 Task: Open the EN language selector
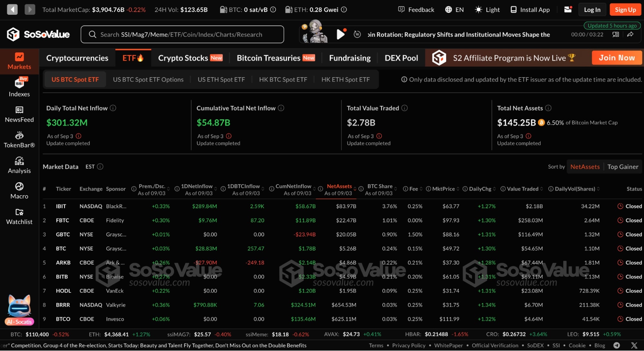(x=455, y=10)
